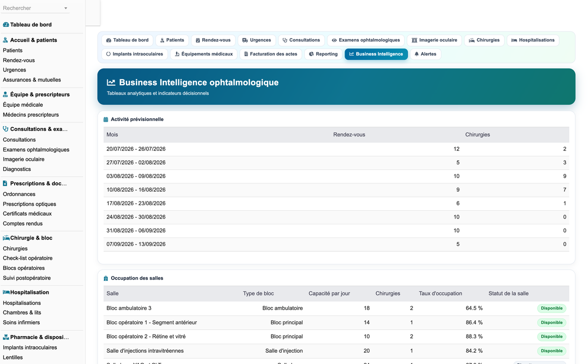The width and height of the screenshot is (588, 364).
Task: Click Bloc ambulatoire 3 room name
Action: click(x=129, y=308)
